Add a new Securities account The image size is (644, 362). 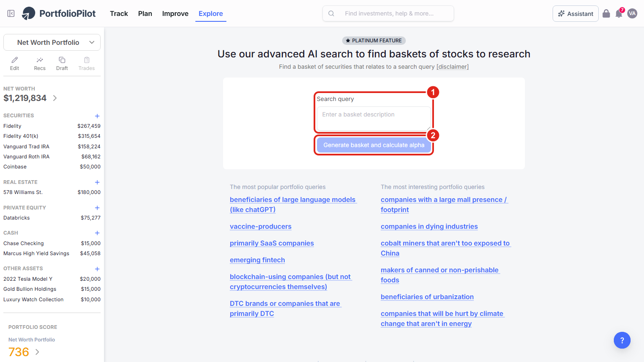coord(97,116)
